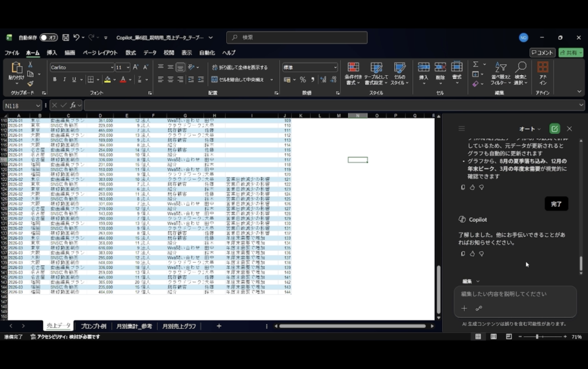Open セルのスタイル cell styles gallery
This screenshot has height=369, width=588.
click(x=400, y=73)
